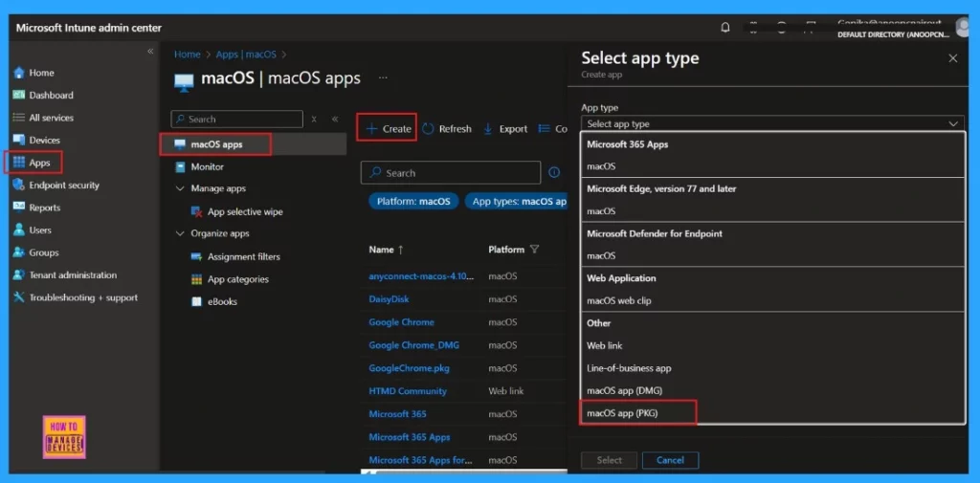This screenshot has width=980, height=483.
Task: Clear the sub-menu search with X
Action: point(314,119)
